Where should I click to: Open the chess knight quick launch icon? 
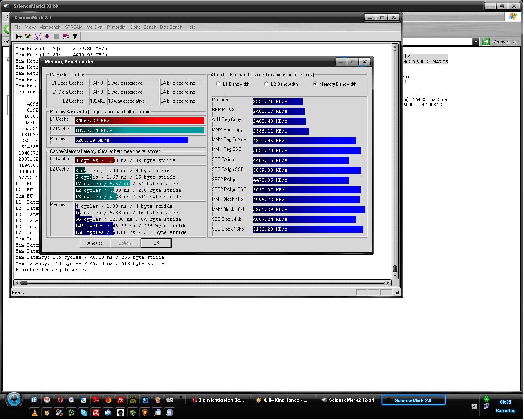pyautogui.click(x=121, y=413)
